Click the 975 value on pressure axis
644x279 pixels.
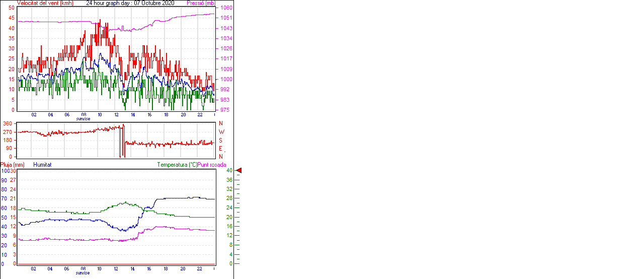click(x=226, y=110)
